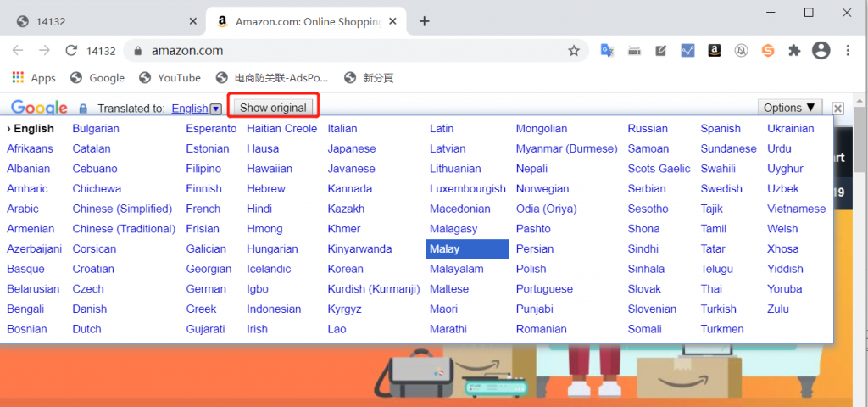868x407 pixels.
Task: Click the pencil edit extension icon
Action: coord(661,51)
